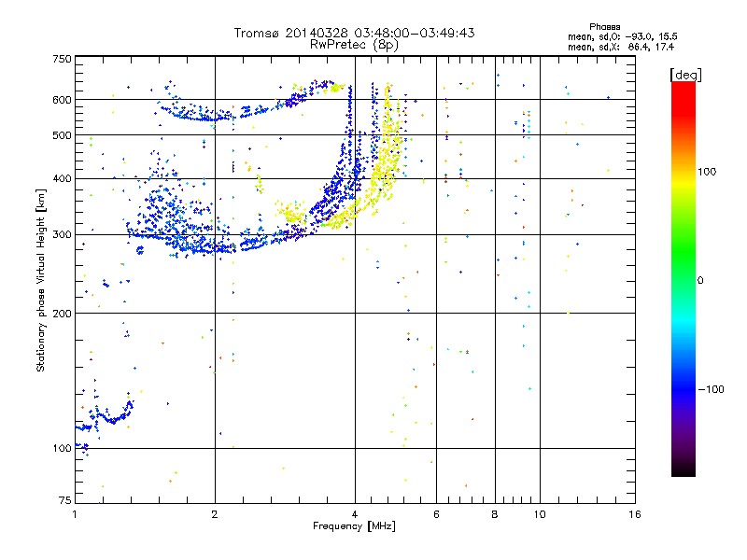Screen dimensions: 747x560
Task: Click the x-axis tick label '6'
Action: tap(436, 514)
